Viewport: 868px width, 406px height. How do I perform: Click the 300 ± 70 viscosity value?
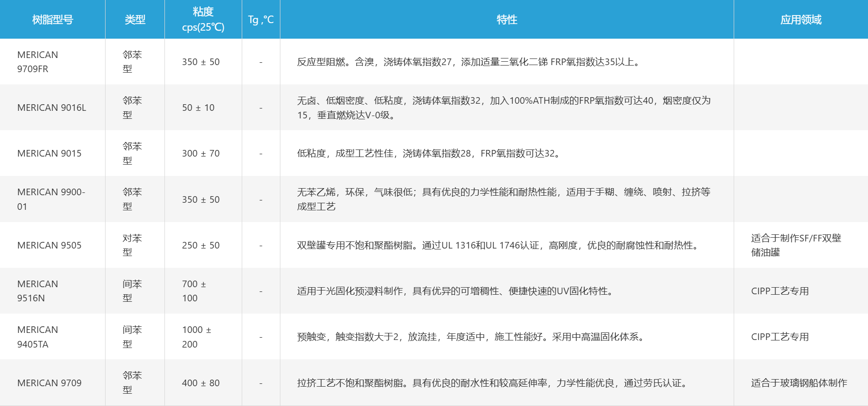pos(201,153)
